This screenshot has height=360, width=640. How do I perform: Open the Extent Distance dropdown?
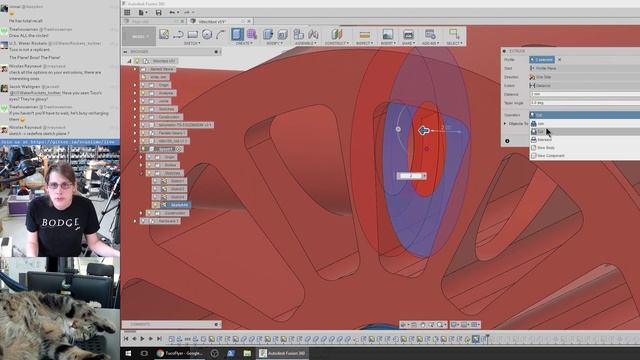point(584,85)
